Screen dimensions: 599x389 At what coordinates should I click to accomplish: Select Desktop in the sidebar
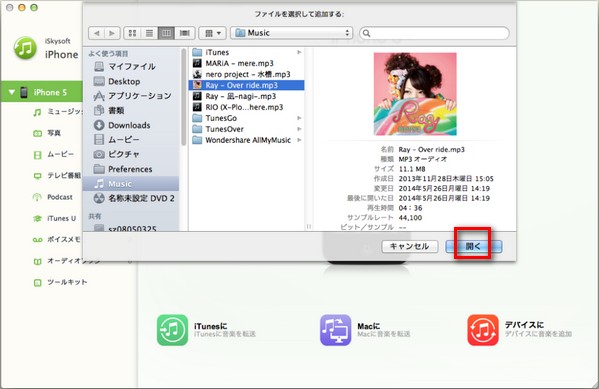[x=131, y=81]
